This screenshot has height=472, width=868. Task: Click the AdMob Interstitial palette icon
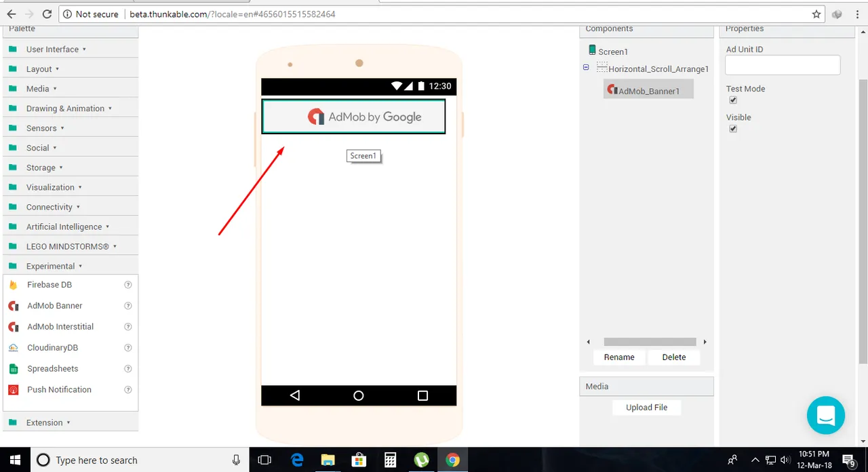click(13, 327)
